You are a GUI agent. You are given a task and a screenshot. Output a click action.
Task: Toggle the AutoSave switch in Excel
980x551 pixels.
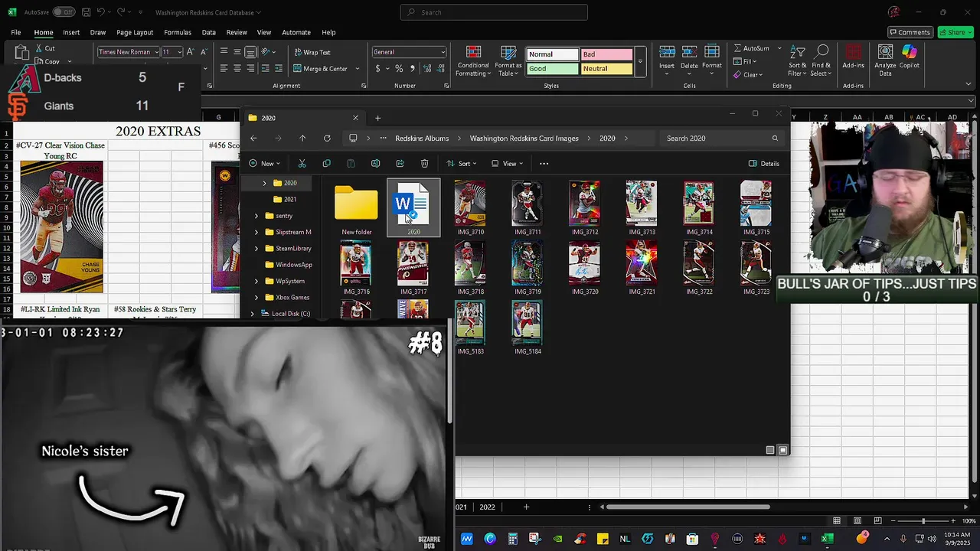(x=63, y=12)
